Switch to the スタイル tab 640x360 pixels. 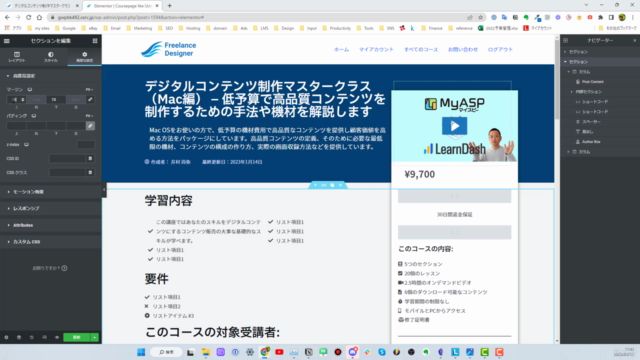51,57
